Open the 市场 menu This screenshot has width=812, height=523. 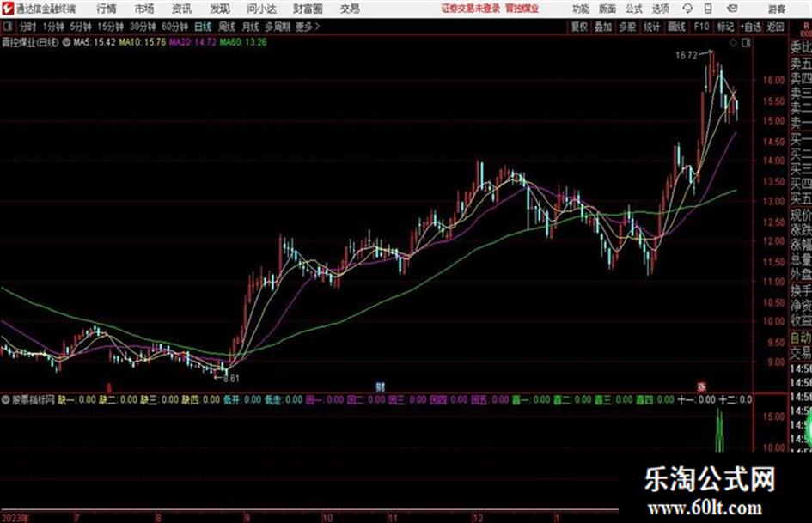click(144, 9)
